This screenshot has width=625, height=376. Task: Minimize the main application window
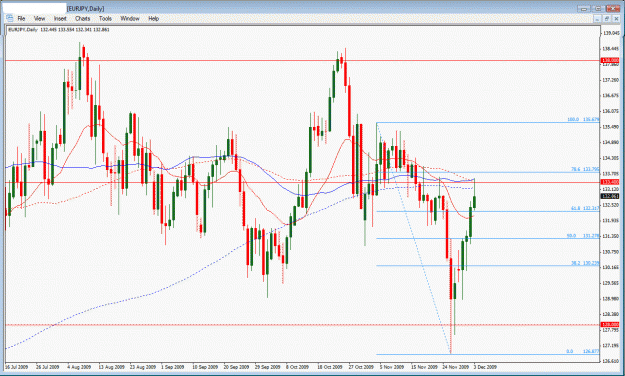coord(584,8)
